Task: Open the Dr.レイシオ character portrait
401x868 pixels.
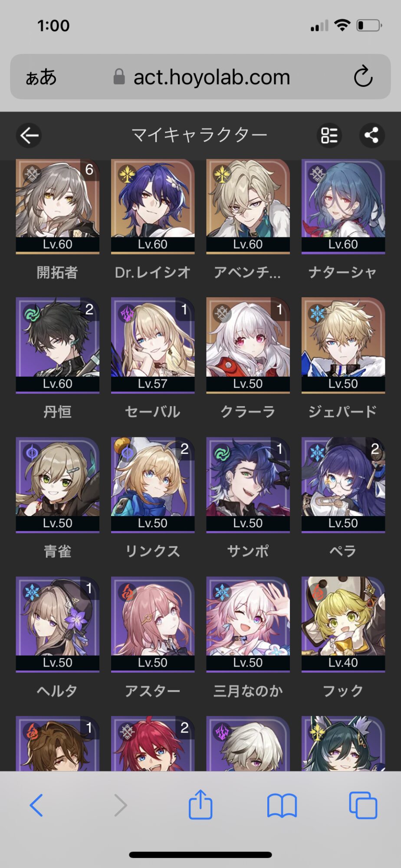Action: (x=153, y=207)
